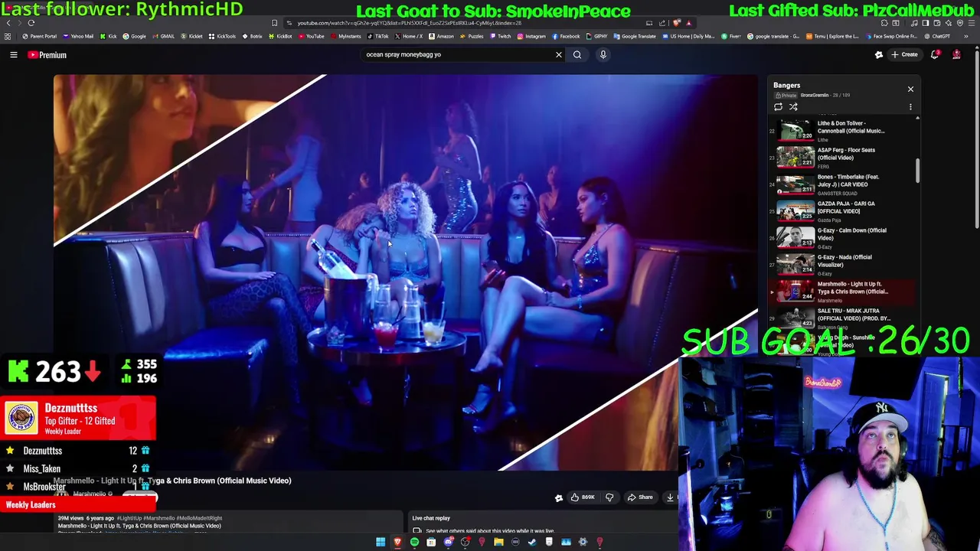Open the YouTube guide hamburger menu
Screen dimensions: 980x551
pos(13,54)
